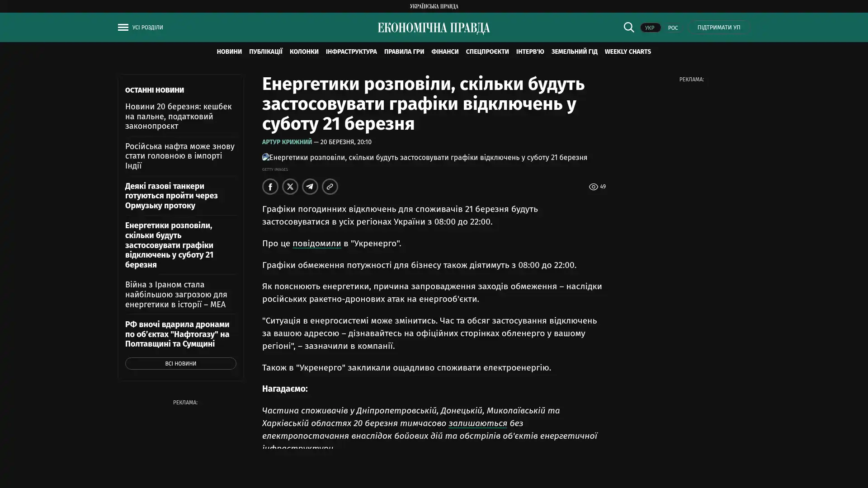The width and height of the screenshot is (868, 488).
Task: Open the Інфраструктура menu item
Action: (x=351, y=52)
